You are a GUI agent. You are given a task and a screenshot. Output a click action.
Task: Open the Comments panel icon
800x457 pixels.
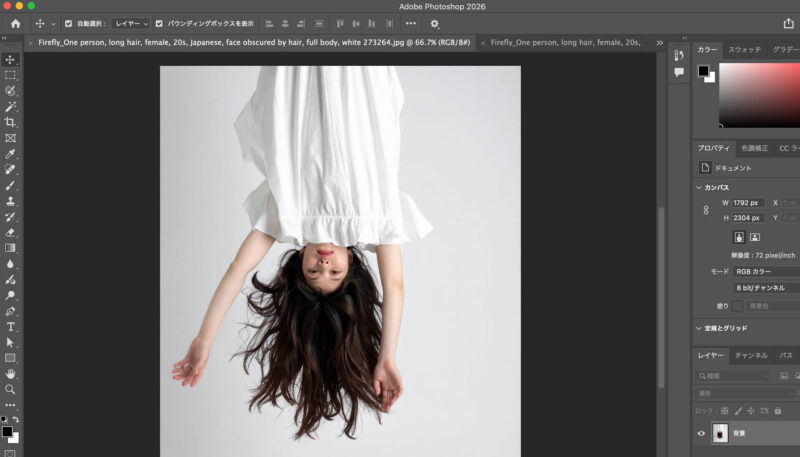(x=679, y=72)
